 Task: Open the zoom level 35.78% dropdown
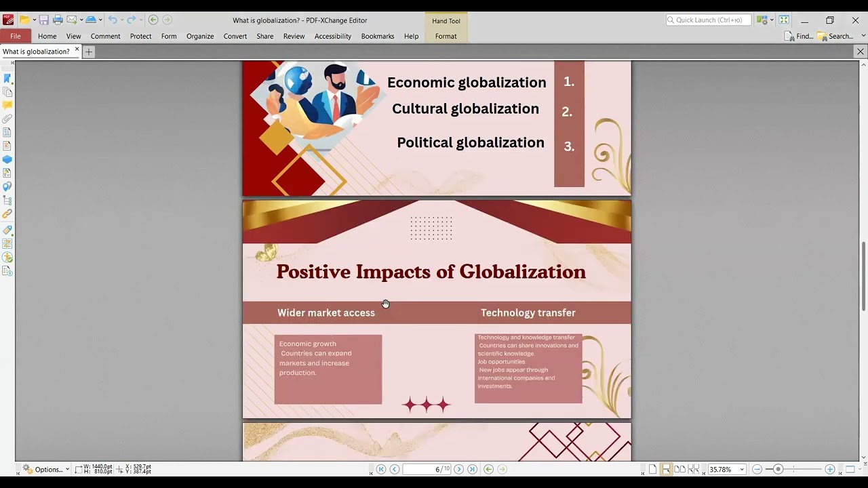pyautogui.click(x=742, y=469)
